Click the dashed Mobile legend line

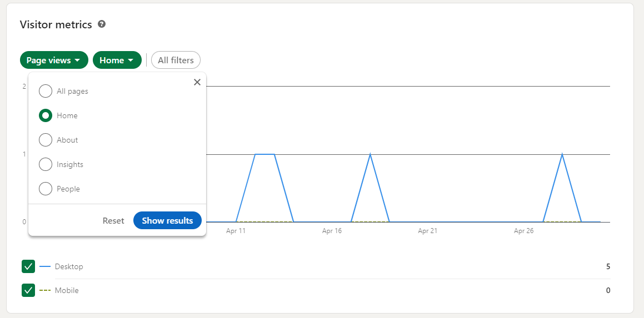pyautogui.click(x=45, y=290)
